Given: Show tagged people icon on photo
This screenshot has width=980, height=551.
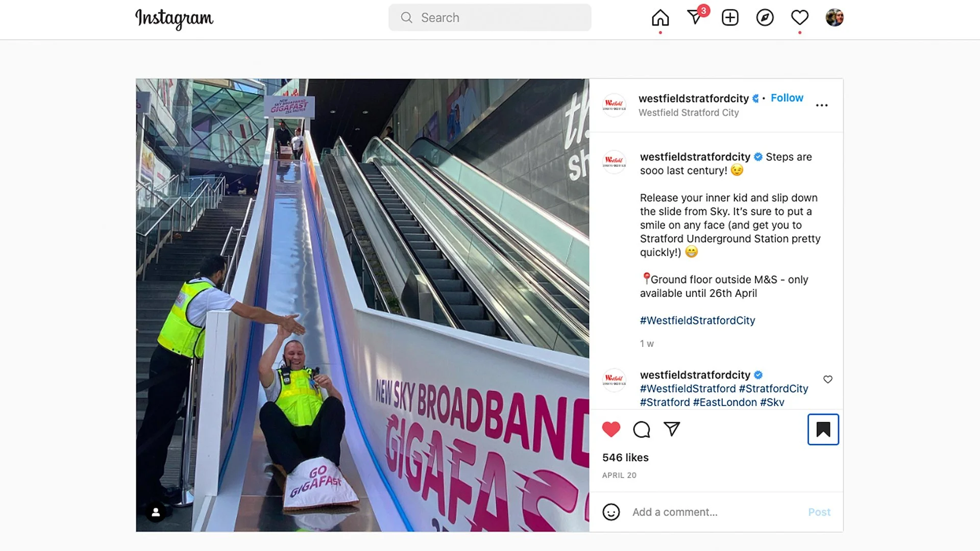Looking at the screenshot, I should point(156,512).
